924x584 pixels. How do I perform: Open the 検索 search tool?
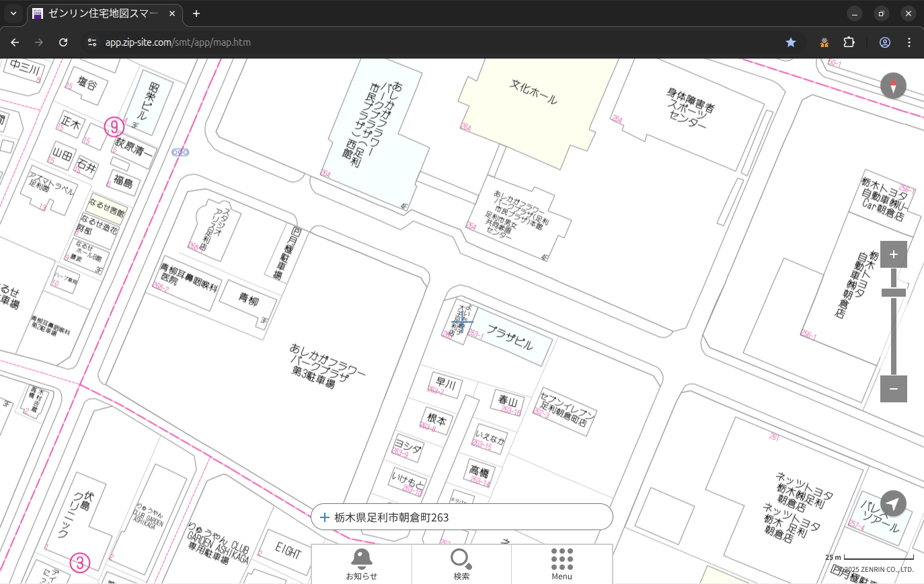[x=461, y=563]
